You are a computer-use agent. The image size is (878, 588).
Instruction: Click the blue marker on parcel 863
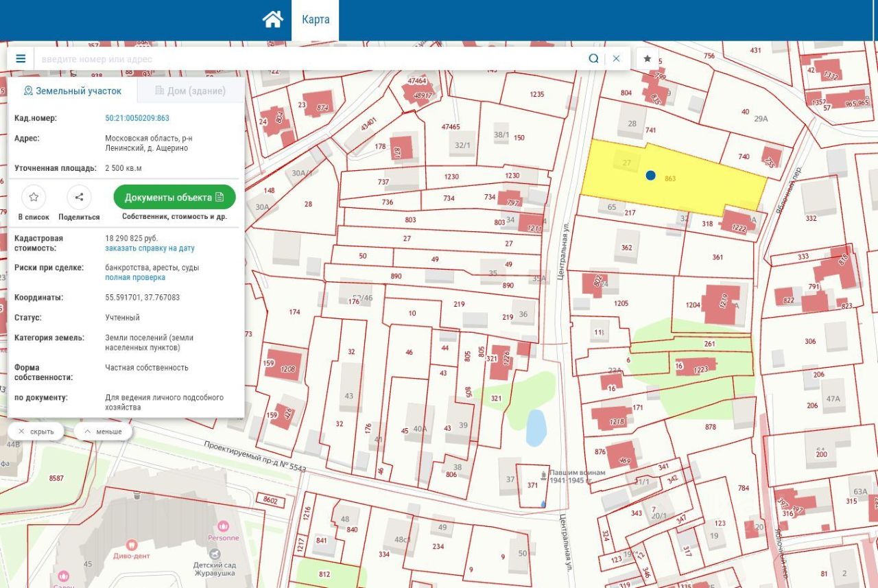[650, 176]
